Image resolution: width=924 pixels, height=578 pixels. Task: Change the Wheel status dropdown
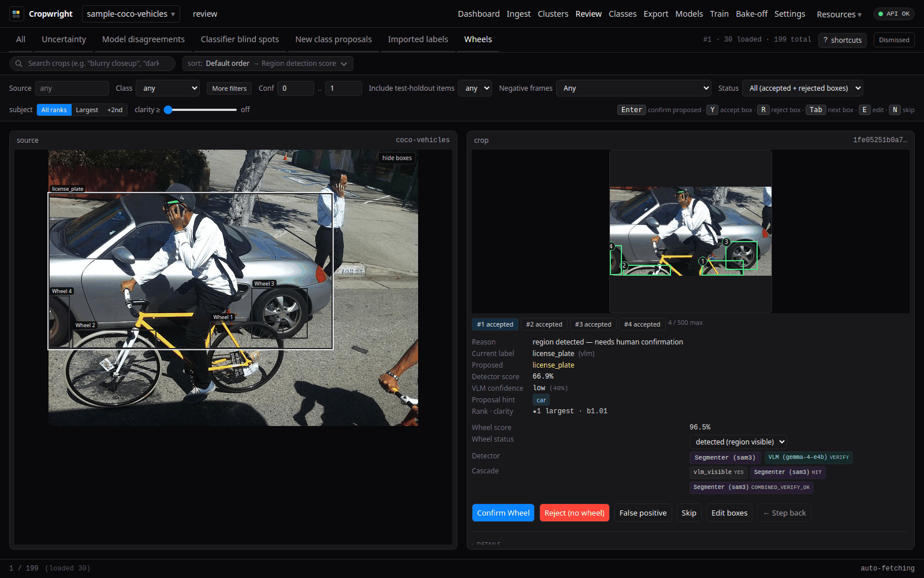[738, 442]
